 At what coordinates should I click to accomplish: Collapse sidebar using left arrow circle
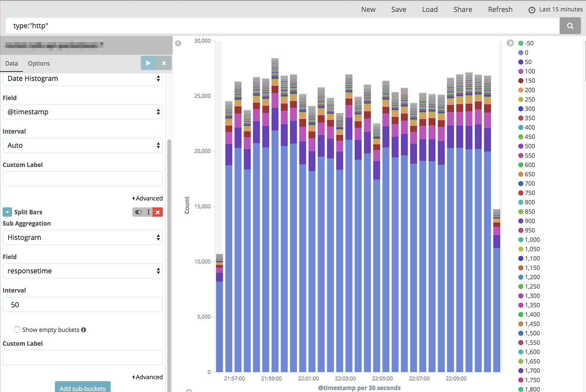[178, 43]
